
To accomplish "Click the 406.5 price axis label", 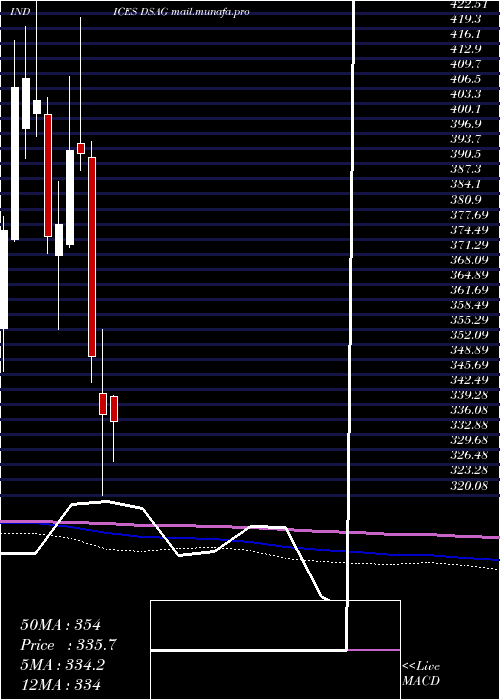I will click(465, 79).
